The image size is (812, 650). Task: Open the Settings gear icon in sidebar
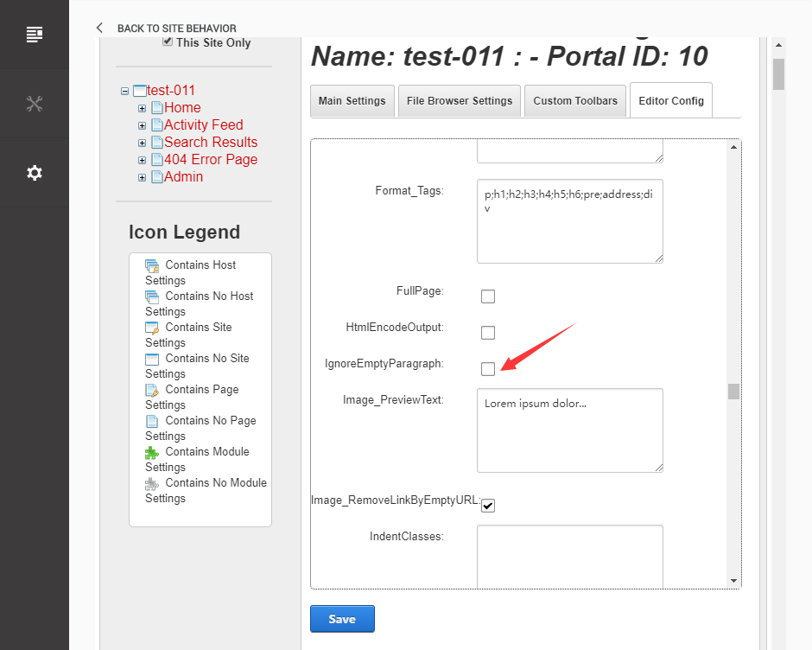(x=35, y=173)
